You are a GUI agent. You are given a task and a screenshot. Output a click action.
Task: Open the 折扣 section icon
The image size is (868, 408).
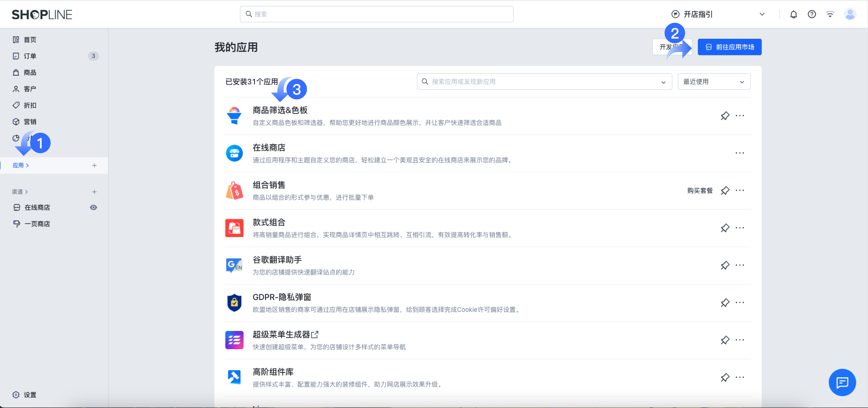point(16,105)
